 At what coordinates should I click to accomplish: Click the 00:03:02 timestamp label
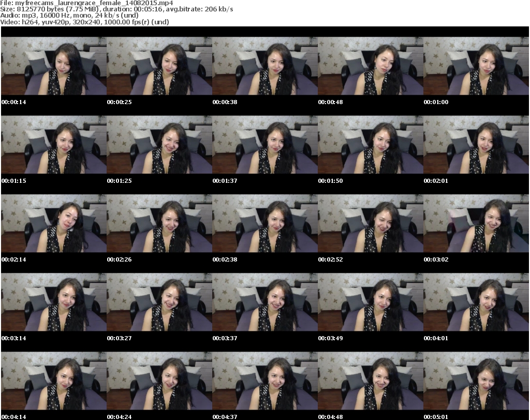pos(436,259)
